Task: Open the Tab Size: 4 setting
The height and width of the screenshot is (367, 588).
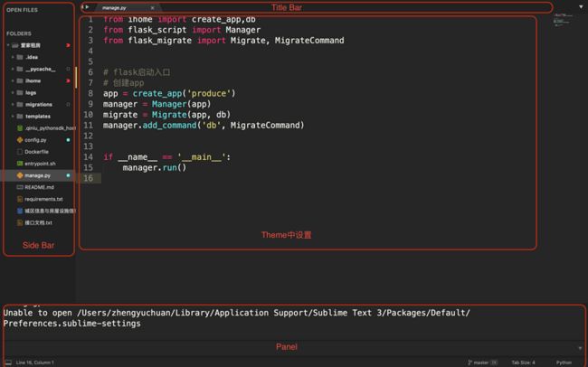Action: click(523, 362)
